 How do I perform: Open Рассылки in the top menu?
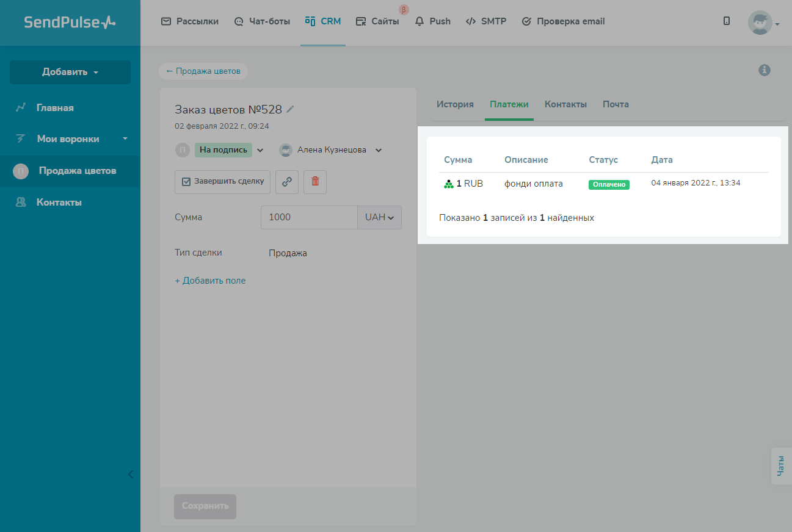(x=190, y=21)
